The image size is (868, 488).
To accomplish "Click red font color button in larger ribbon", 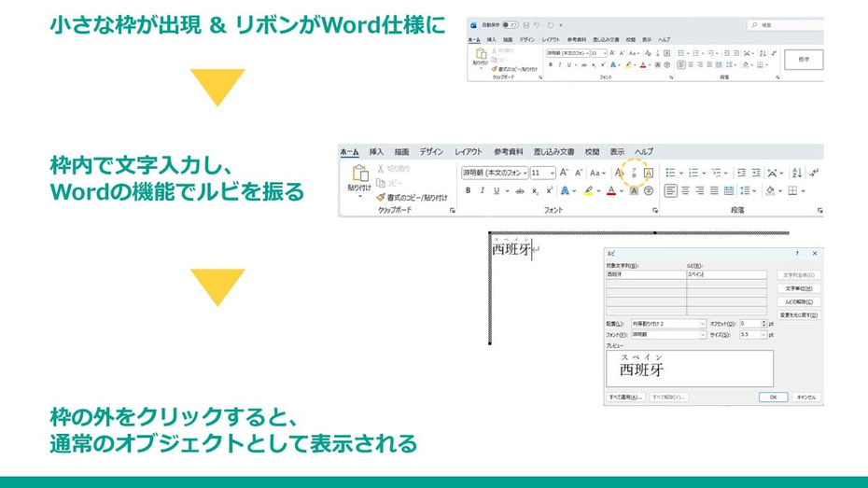I will point(611,191).
